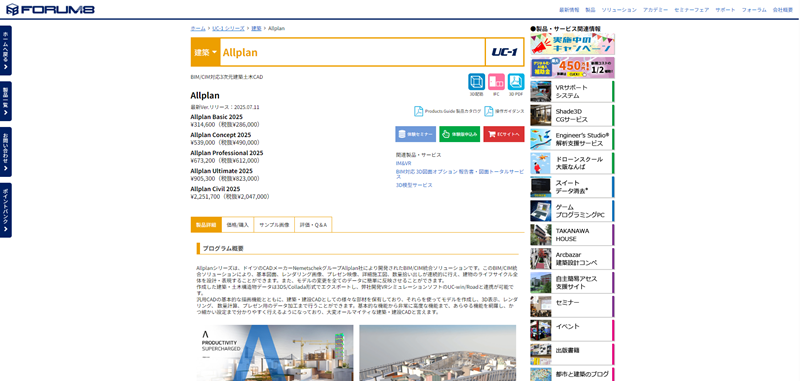The image size is (800, 381).
Task: Follow the UC-1シリーズ breadcrumb link
Action: point(228,28)
